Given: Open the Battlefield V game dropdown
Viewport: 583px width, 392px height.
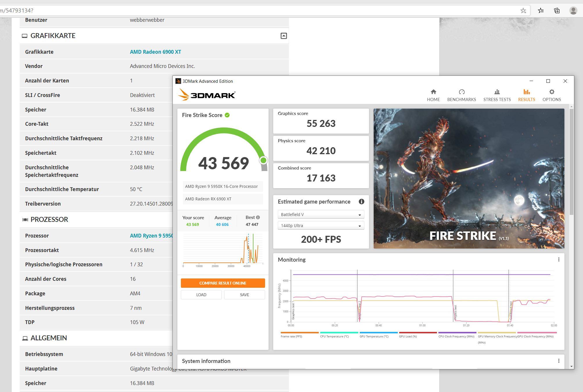Looking at the screenshot, I should pyautogui.click(x=321, y=215).
